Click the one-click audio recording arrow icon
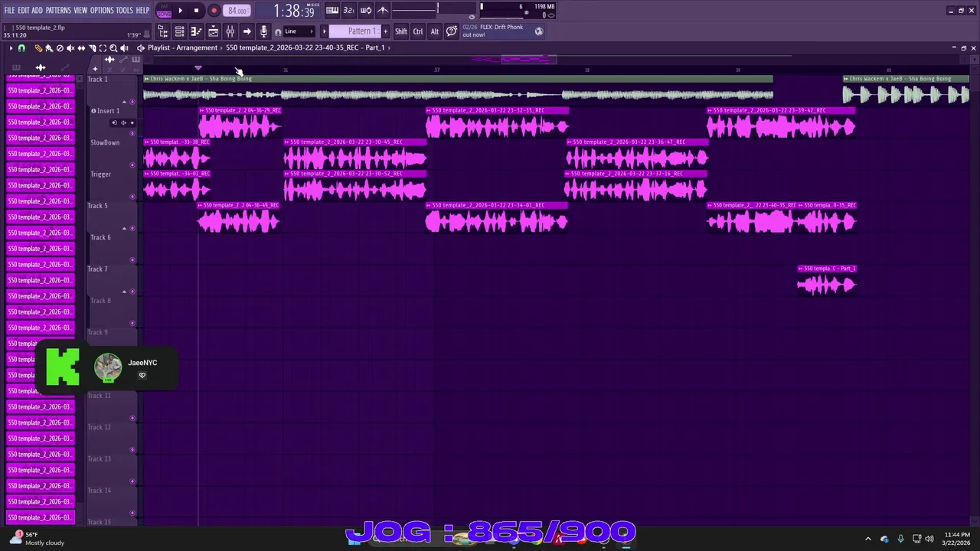Viewport: 980px width, 551px height. pos(247,31)
